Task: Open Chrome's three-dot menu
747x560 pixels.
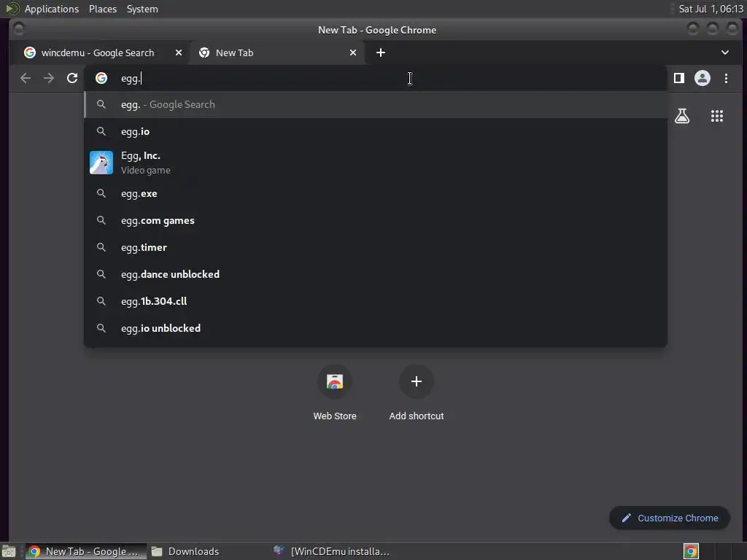Action: [726, 78]
